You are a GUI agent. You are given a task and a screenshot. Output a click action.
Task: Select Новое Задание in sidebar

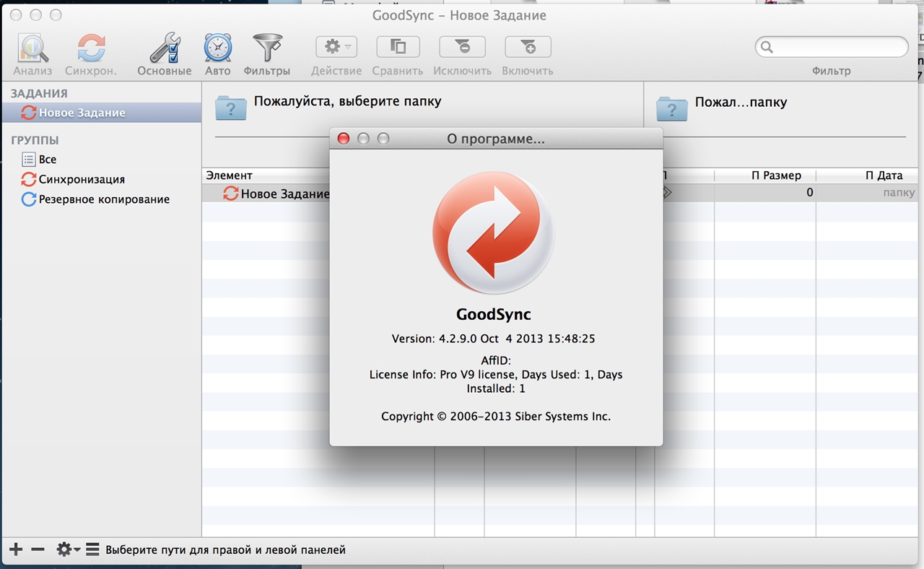point(82,113)
